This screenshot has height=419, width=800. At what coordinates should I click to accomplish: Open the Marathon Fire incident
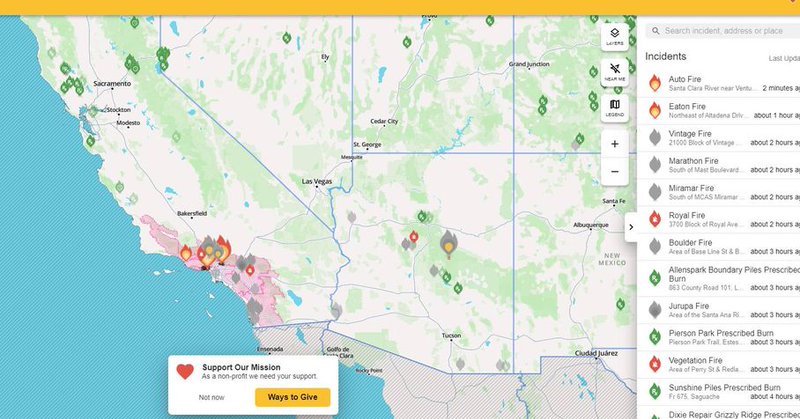pyautogui.click(x=719, y=165)
